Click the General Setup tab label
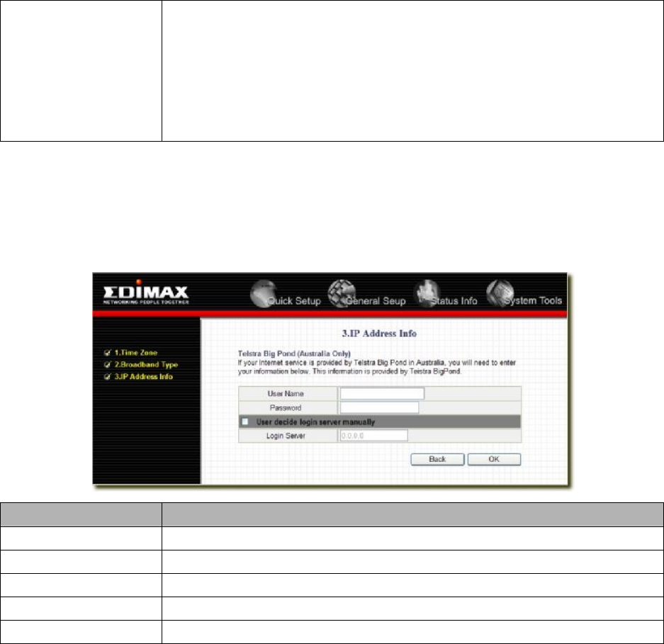 376,301
